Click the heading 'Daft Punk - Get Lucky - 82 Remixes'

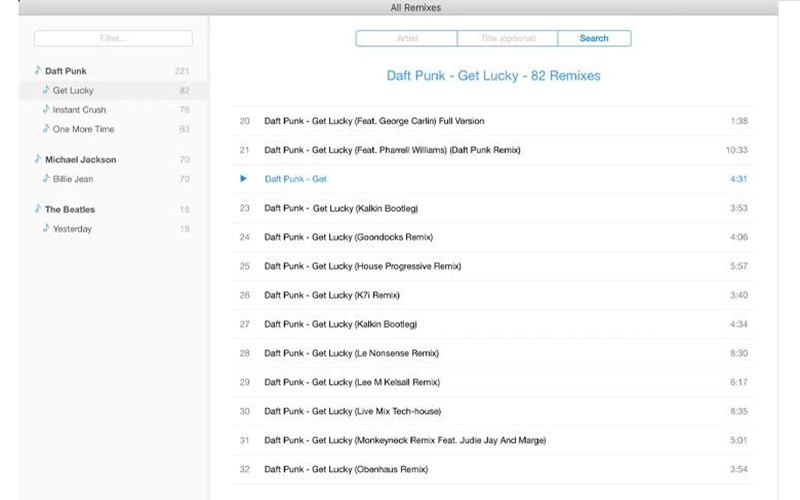pyautogui.click(x=493, y=76)
